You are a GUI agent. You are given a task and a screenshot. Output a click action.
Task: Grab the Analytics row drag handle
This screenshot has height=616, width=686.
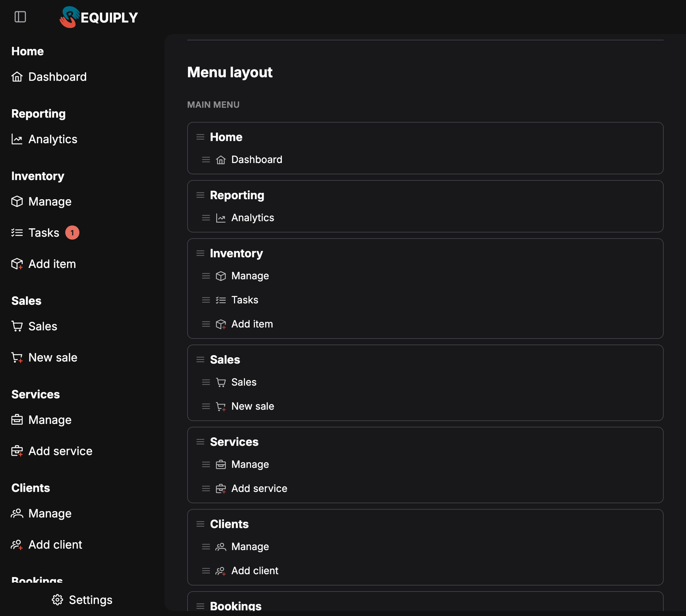pos(206,218)
